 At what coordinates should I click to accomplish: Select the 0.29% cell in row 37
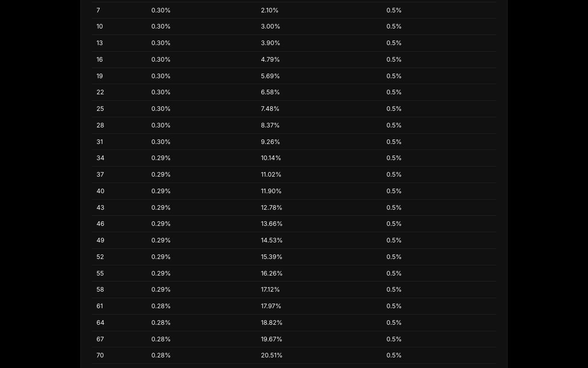161,175
